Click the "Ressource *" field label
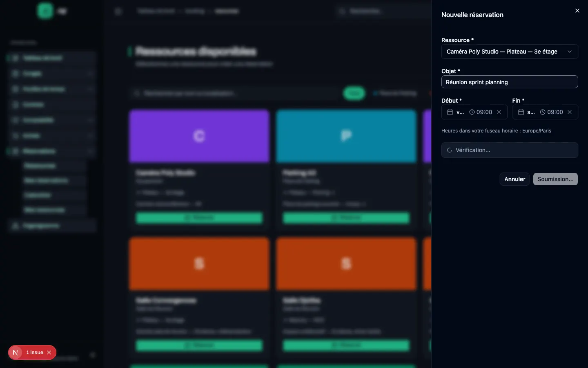588x368 pixels. click(x=457, y=40)
